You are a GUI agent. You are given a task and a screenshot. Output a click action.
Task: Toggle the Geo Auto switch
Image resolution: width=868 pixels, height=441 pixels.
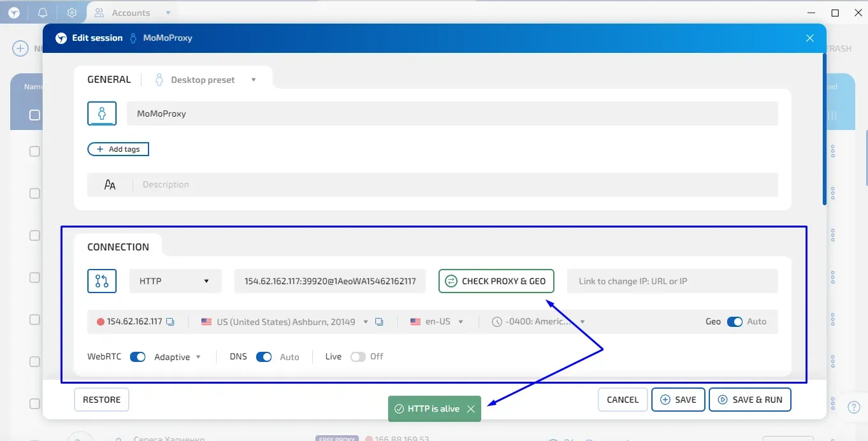point(735,322)
